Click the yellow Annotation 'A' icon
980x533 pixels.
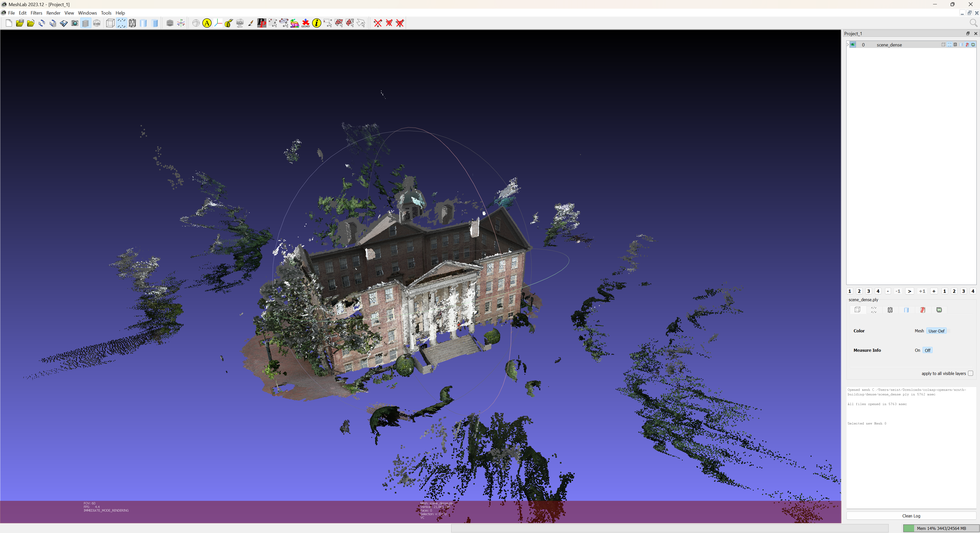click(x=206, y=23)
